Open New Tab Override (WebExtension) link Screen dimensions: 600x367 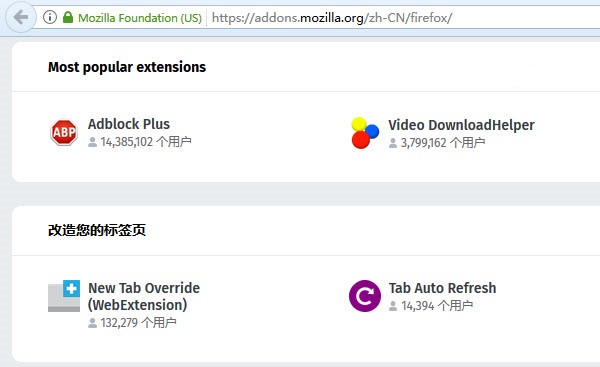pyautogui.click(x=144, y=296)
